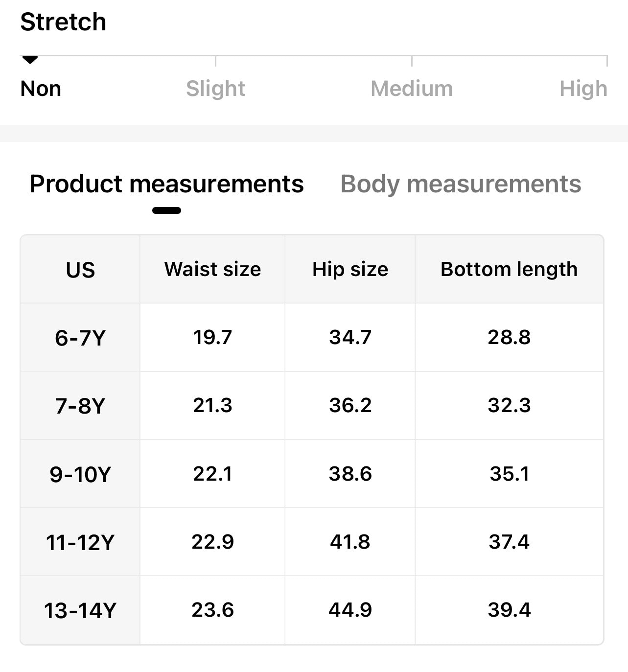Select the 9-10Y size row header
The width and height of the screenshot is (628, 672).
80,474
